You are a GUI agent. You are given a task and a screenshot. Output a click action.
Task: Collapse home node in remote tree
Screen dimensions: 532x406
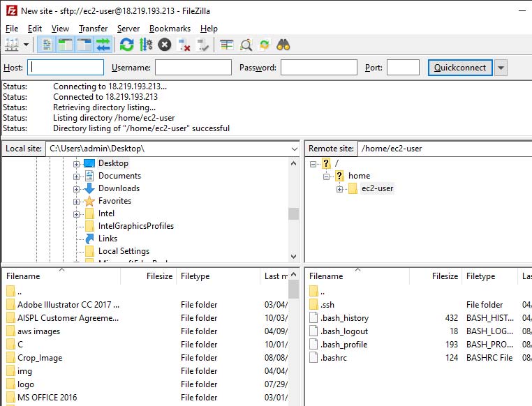327,176
